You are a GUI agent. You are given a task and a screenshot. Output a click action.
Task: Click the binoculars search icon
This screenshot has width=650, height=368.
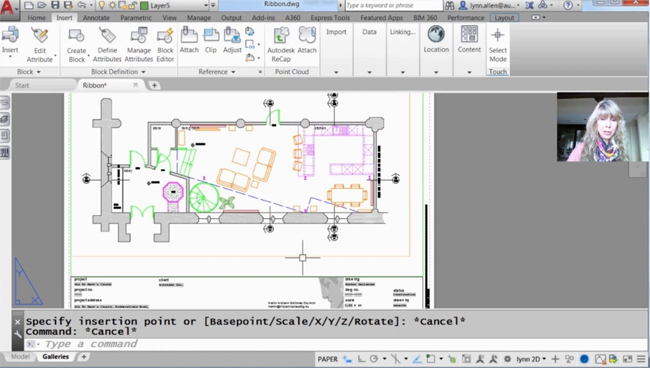450,5
